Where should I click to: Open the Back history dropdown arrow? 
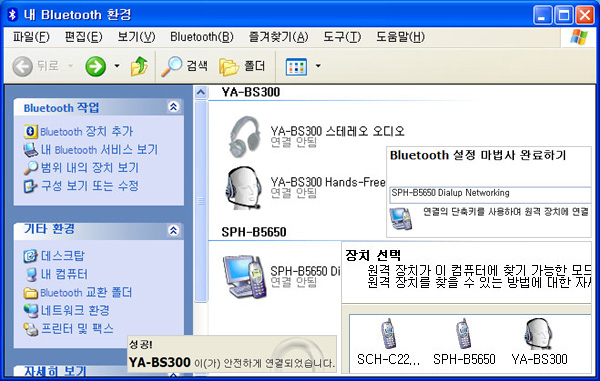[70, 66]
